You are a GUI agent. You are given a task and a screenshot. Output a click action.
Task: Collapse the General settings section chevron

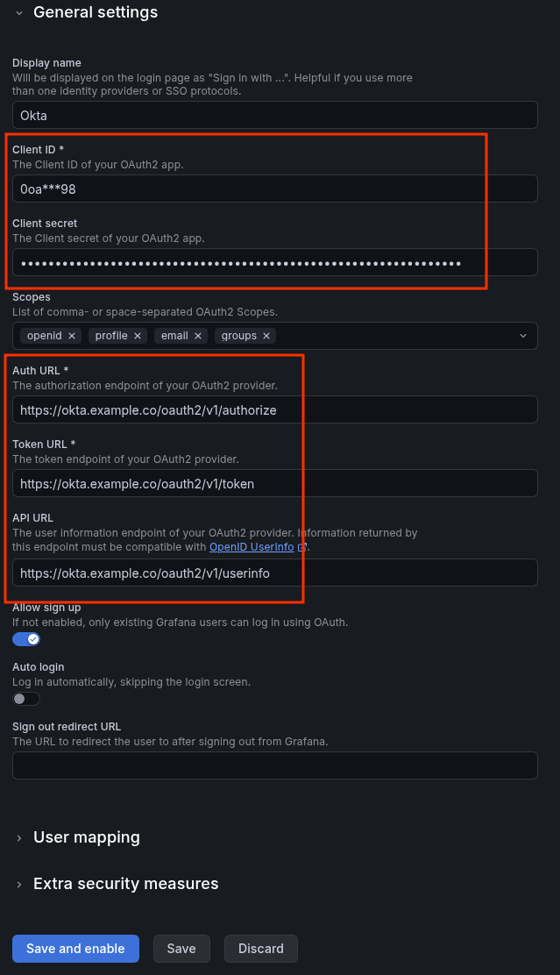click(x=19, y=12)
